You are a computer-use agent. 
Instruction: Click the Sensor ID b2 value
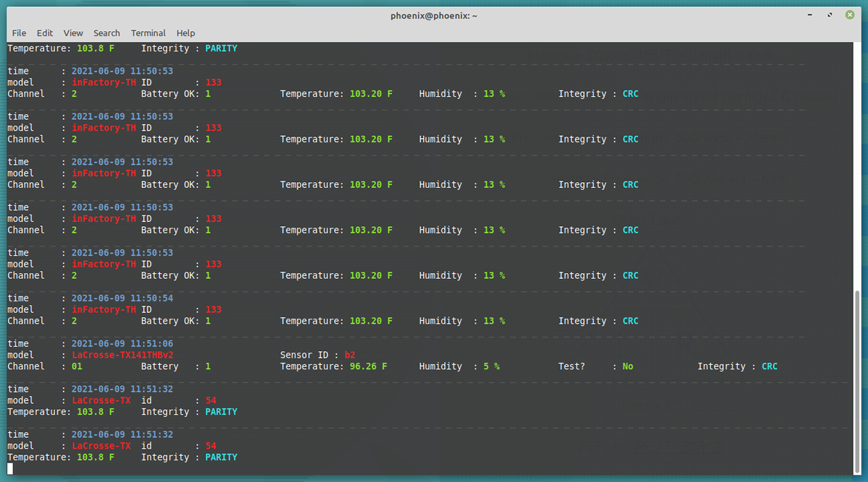click(x=349, y=355)
